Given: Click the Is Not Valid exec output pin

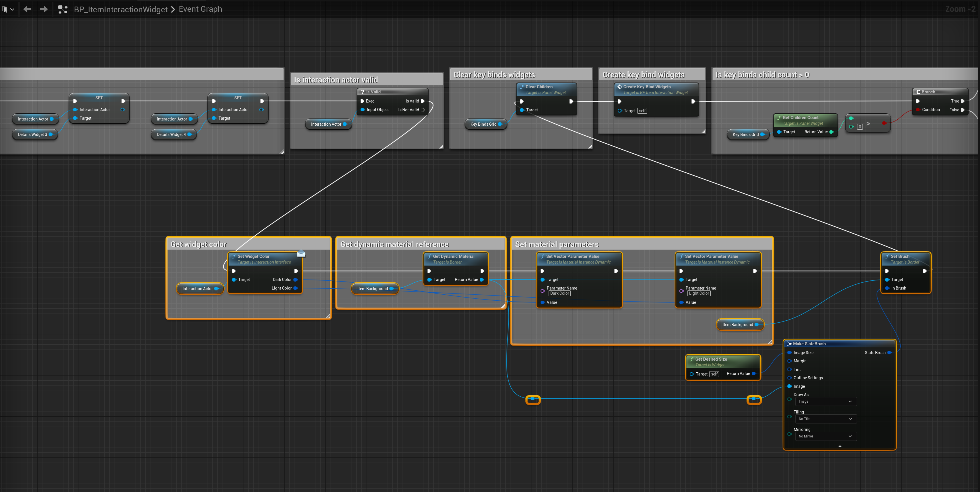Looking at the screenshot, I should tap(423, 110).
